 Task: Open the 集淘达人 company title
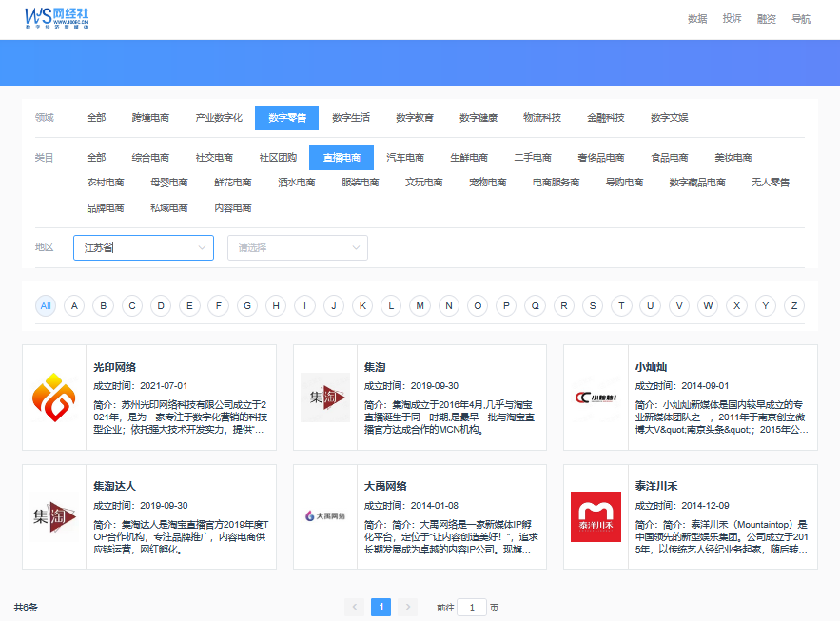pyautogui.click(x=115, y=486)
